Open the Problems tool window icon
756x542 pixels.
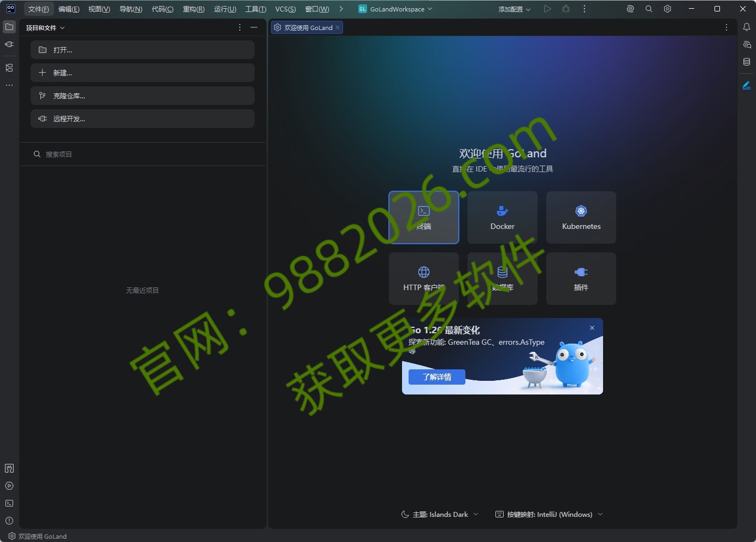(9, 521)
